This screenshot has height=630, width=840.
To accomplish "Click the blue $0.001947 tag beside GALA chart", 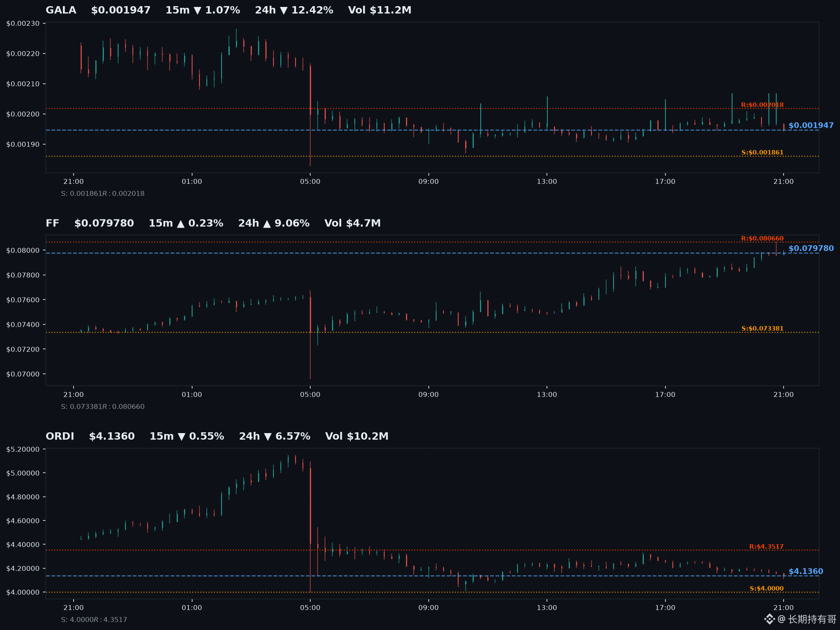I will pyautogui.click(x=811, y=125).
